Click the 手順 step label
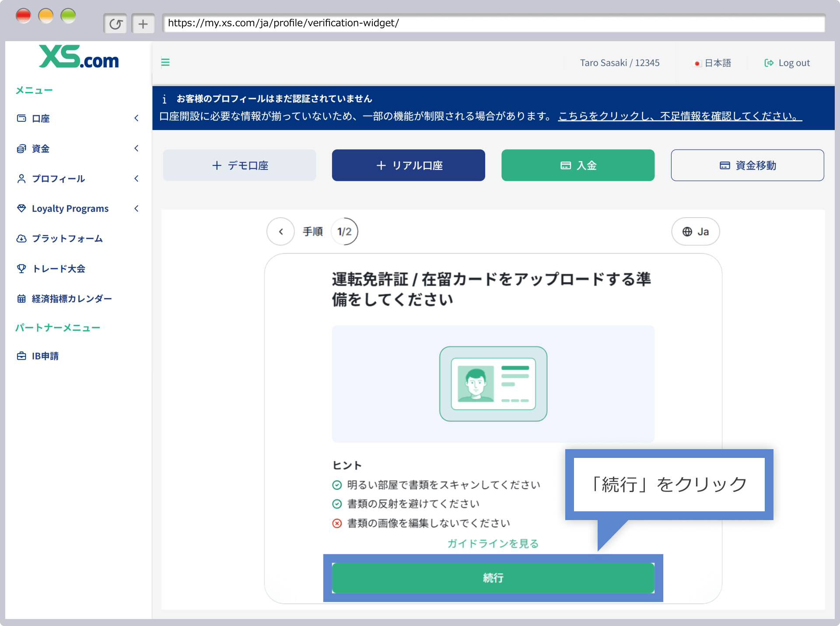This screenshot has width=840, height=626. click(x=313, y=232)
